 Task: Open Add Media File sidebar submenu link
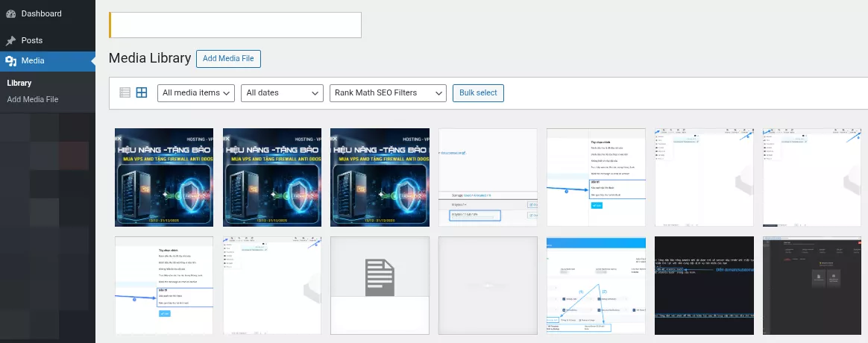(x=33, y=100)
